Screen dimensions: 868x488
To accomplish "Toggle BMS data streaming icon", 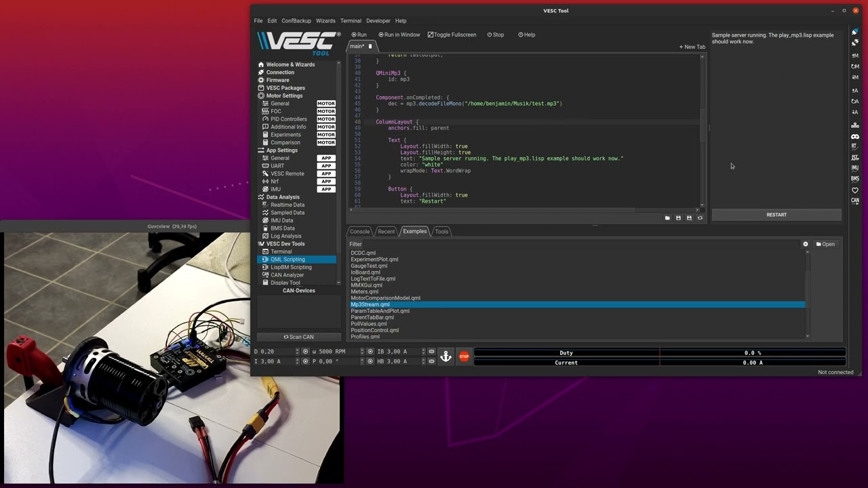I will (855, 178).
